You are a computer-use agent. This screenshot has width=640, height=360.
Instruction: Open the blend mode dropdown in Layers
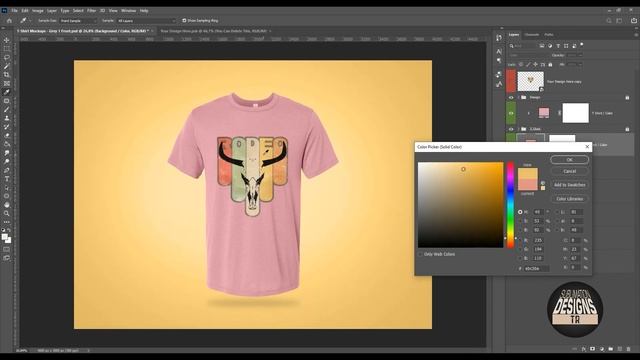[x=528, y=55]
